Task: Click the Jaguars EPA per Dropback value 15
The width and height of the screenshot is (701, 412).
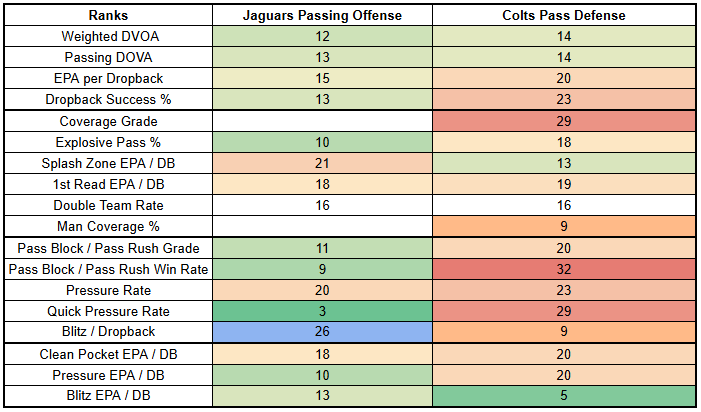Action: point(323,78)
